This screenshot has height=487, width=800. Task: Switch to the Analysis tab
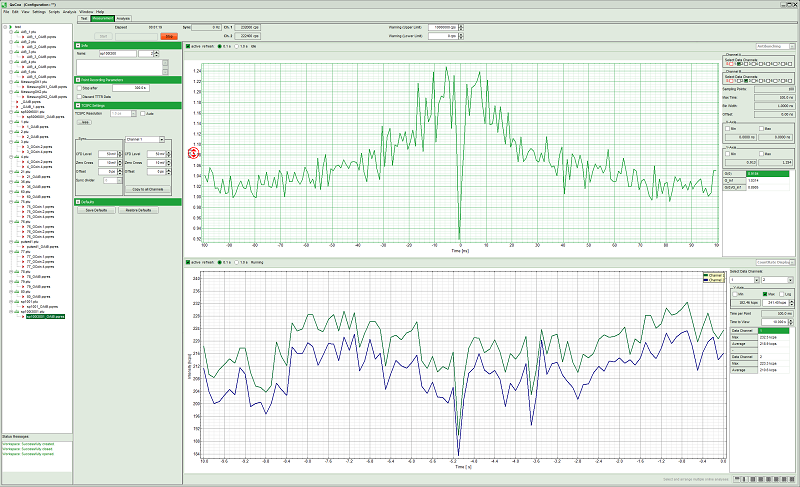tap(123, 18)
